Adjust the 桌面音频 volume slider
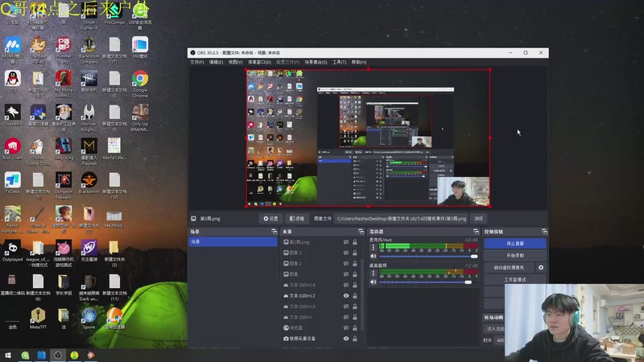This screenshot has width=644, height=362. [428, 282]
